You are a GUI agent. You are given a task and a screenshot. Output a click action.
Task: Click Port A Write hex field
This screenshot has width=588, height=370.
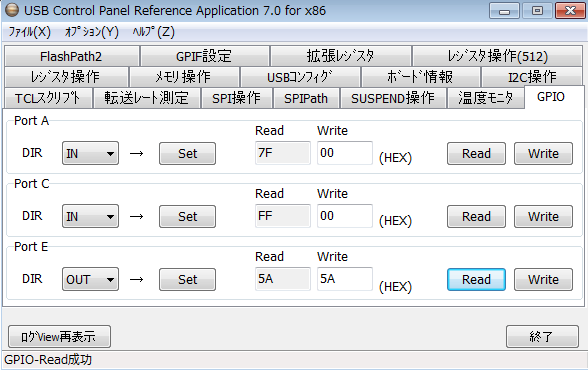tap(345, 153)
